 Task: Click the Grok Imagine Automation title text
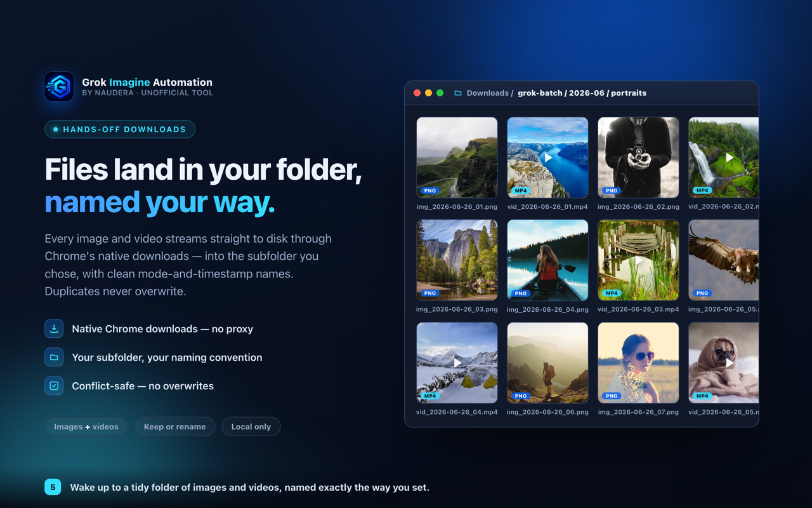147,82
